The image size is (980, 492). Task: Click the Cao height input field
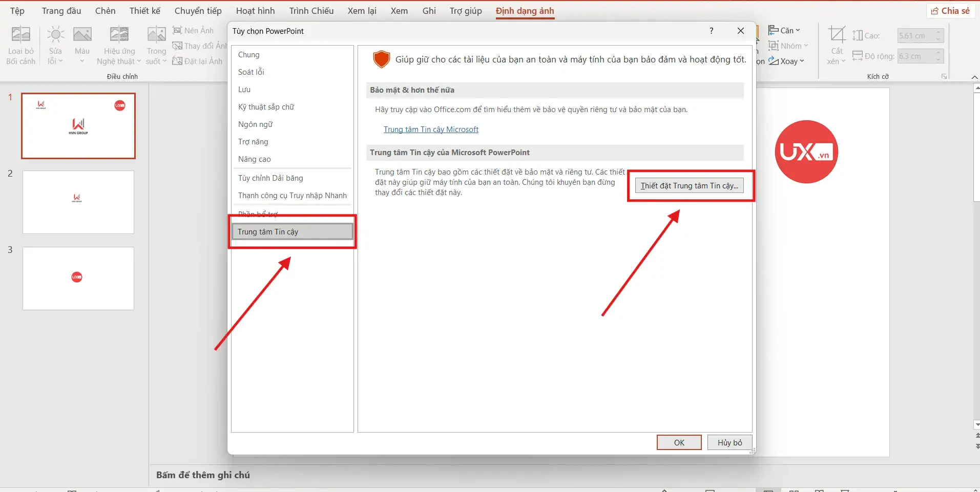click(x=915, y=36)
